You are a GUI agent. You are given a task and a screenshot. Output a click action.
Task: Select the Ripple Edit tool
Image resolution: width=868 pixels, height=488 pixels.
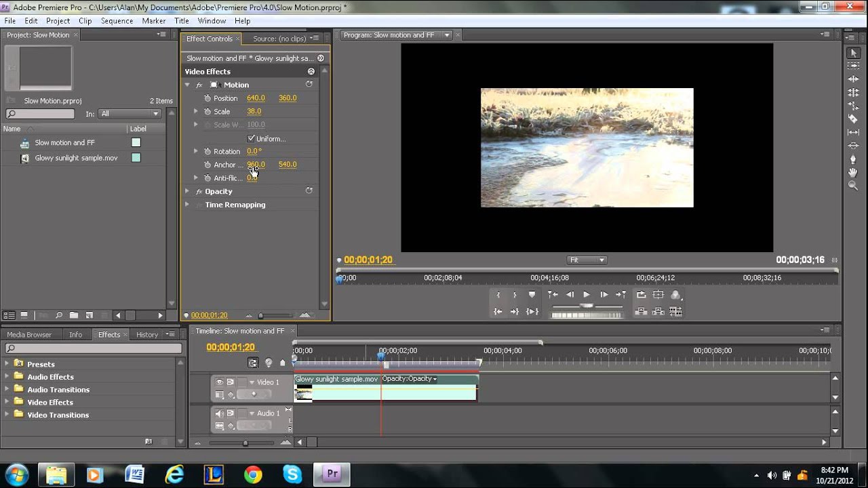click(853, 79)
